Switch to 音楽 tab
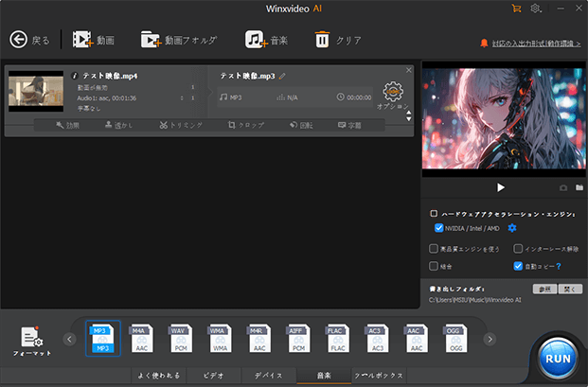This screenshot has height=387, width=588. tap(324, 376)
